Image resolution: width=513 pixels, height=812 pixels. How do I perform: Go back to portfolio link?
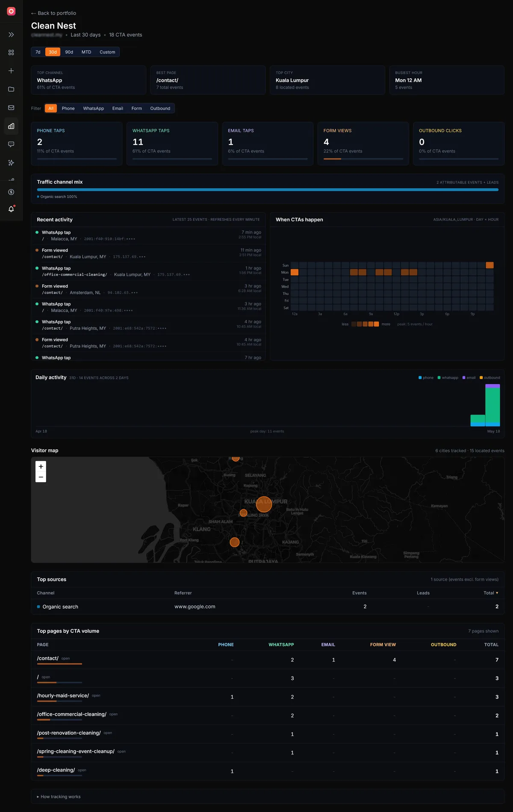53,13
